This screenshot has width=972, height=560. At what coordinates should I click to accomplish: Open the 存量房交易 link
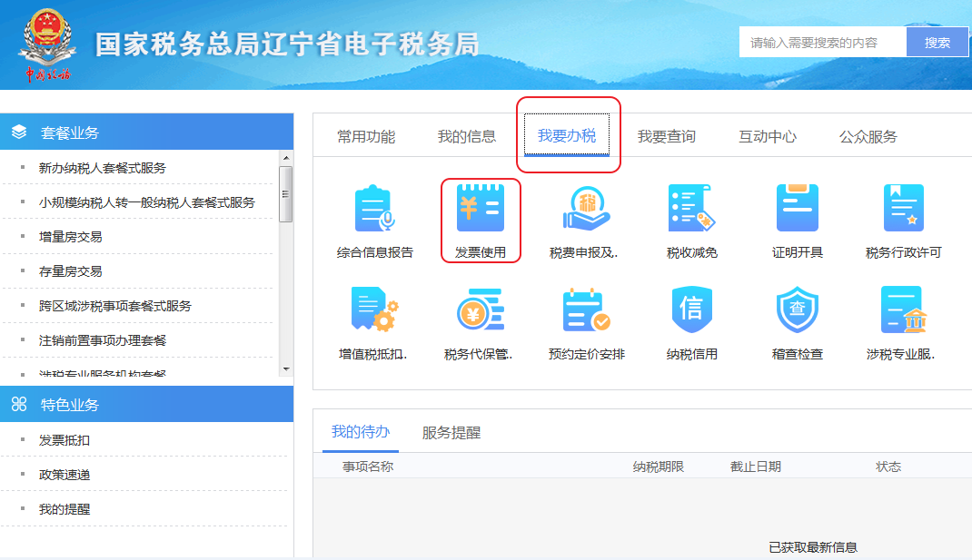click(70, 271)
